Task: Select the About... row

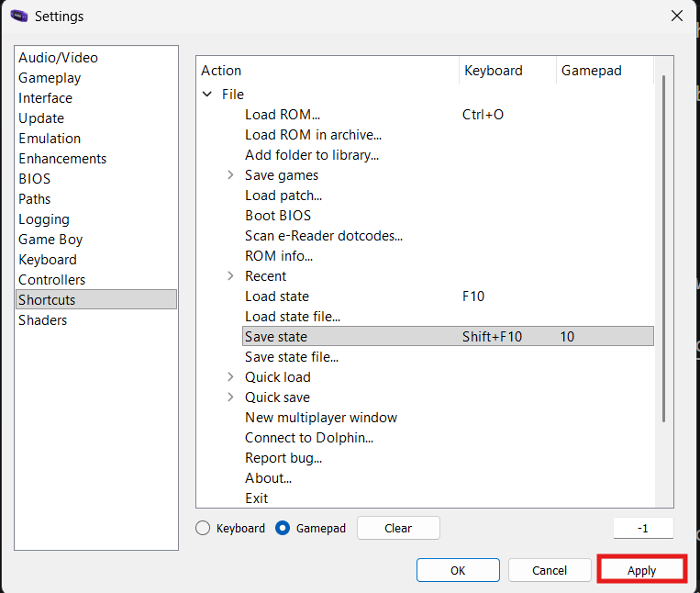Action: [448, 477]
